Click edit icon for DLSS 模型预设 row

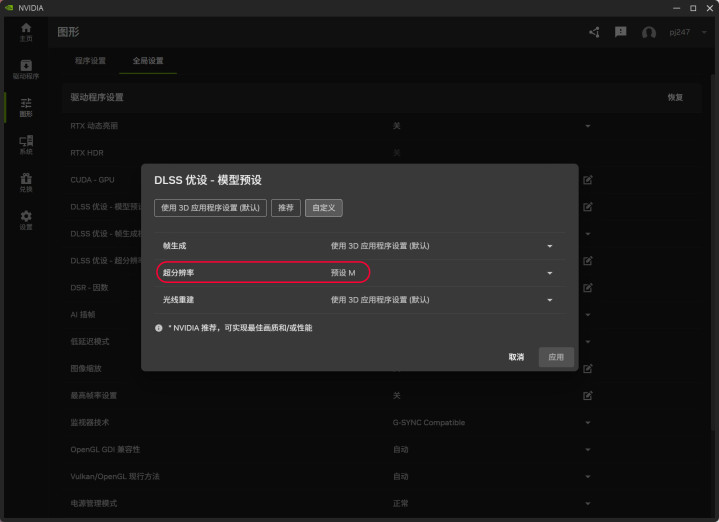[x=587, y=207]
